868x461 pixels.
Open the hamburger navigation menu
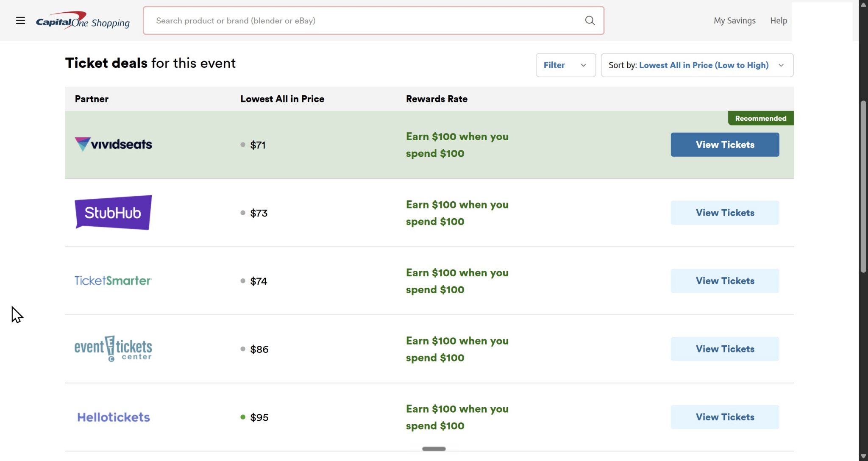click(20, 20)
